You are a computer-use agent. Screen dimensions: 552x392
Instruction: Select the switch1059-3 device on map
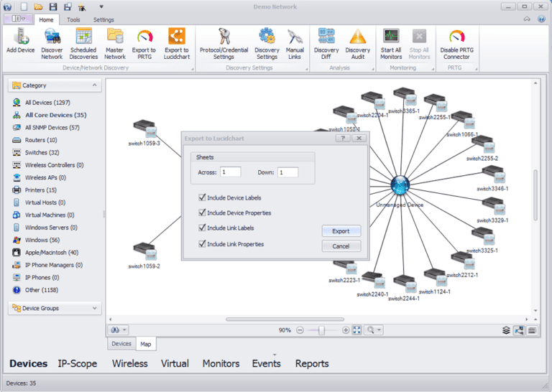[x=144, y=129]
